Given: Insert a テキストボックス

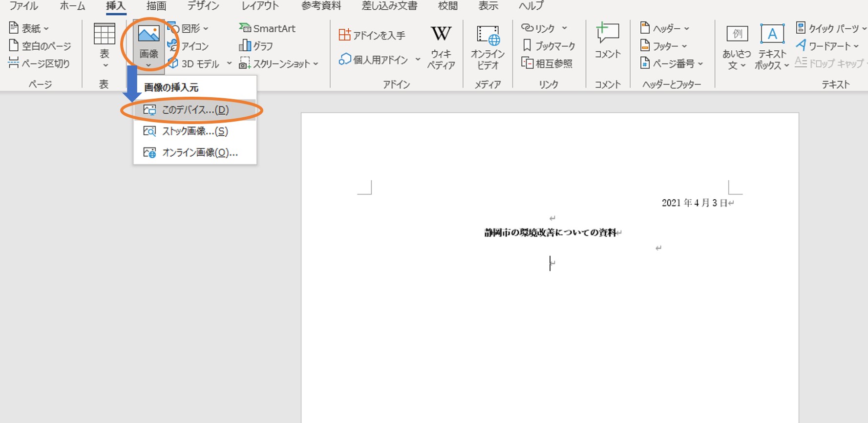Looking at the screenshot, I should (772, 47).
